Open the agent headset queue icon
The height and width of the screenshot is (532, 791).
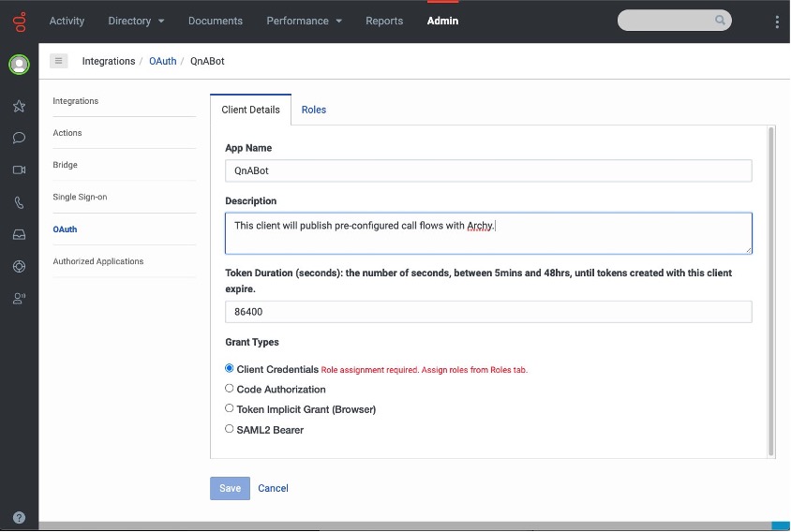(x=19, y=299)
